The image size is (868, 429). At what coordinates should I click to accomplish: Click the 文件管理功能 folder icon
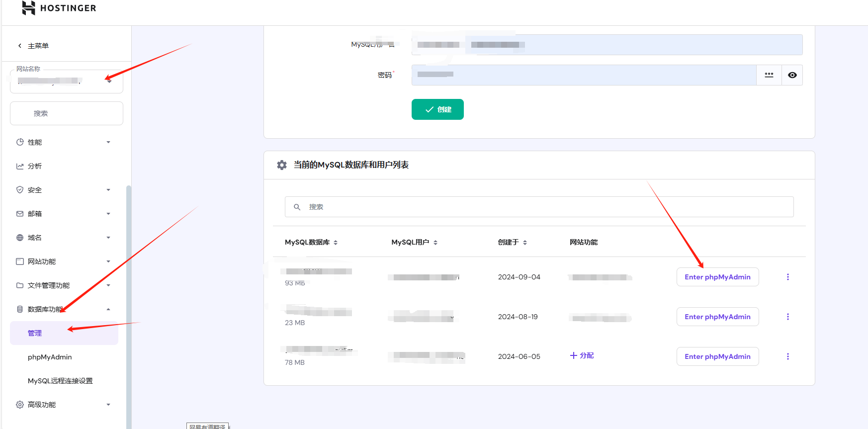(20, 285)
